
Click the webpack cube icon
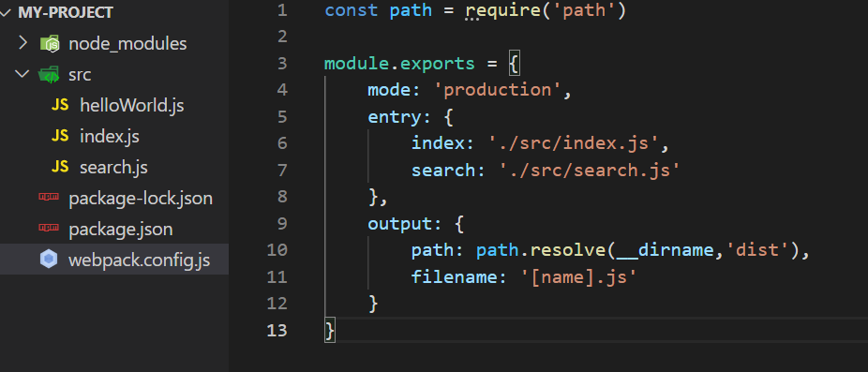click(x=49, y=259)
